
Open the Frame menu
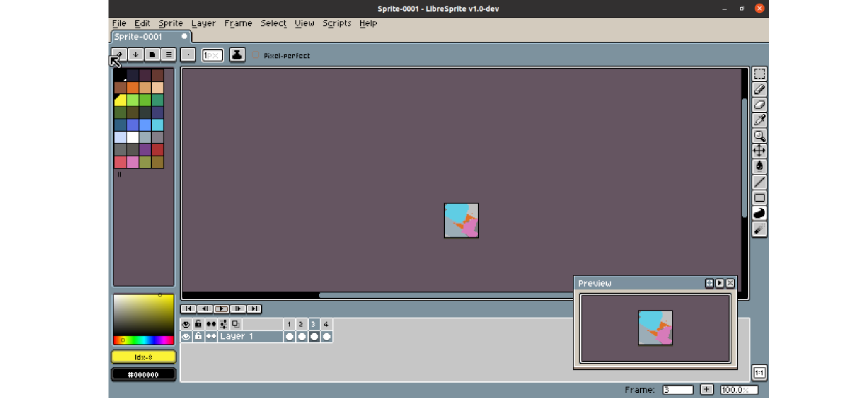(x=238, y=23)
